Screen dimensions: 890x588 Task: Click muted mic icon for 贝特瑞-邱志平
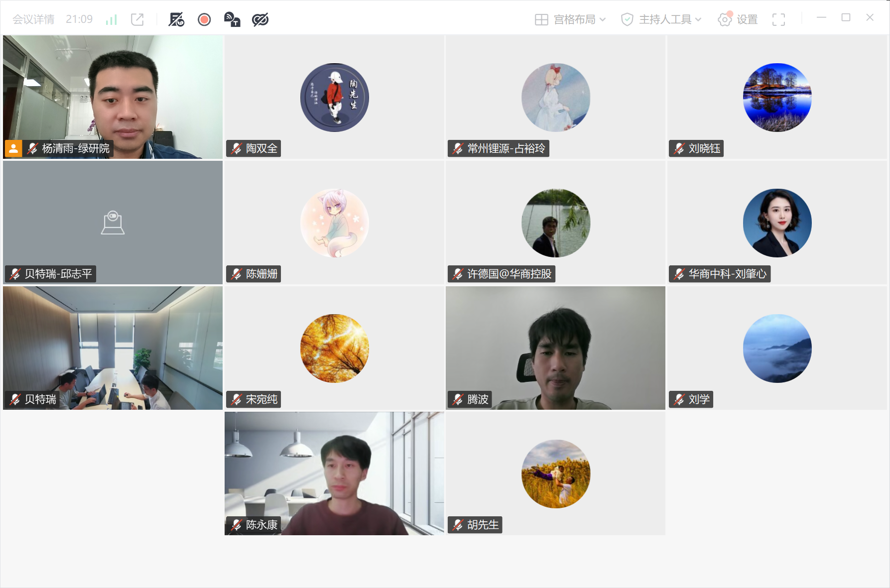click(15, 274)
